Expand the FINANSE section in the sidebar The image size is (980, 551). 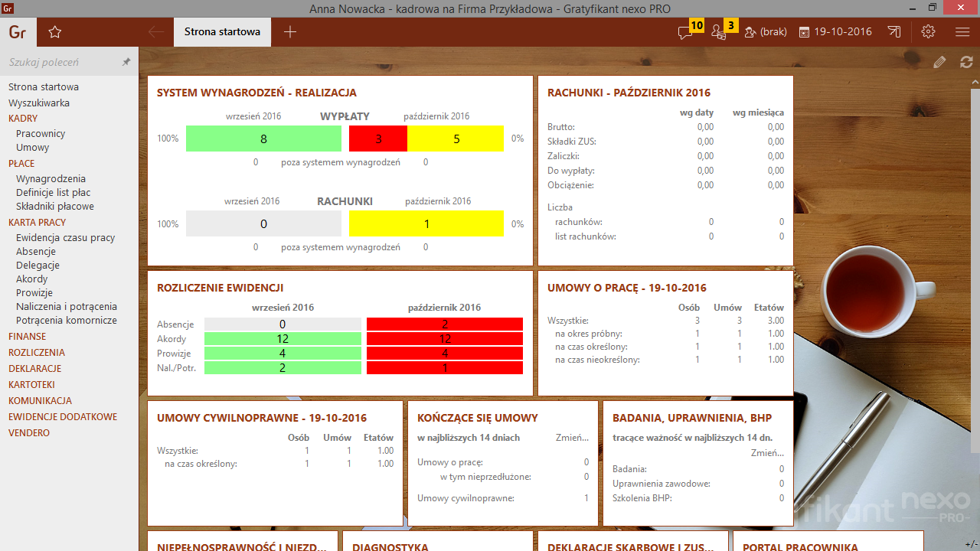pyautogui.click(x=27, y=337)
